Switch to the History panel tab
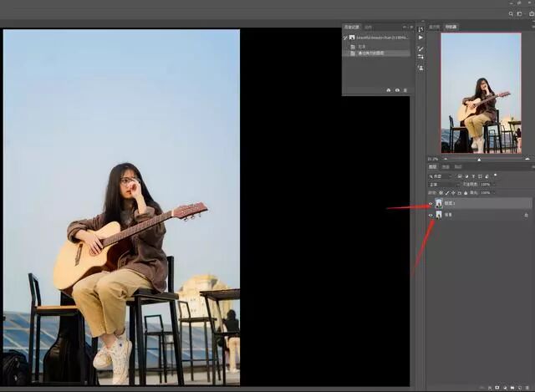535x392 pixels. tap(351, 27)
